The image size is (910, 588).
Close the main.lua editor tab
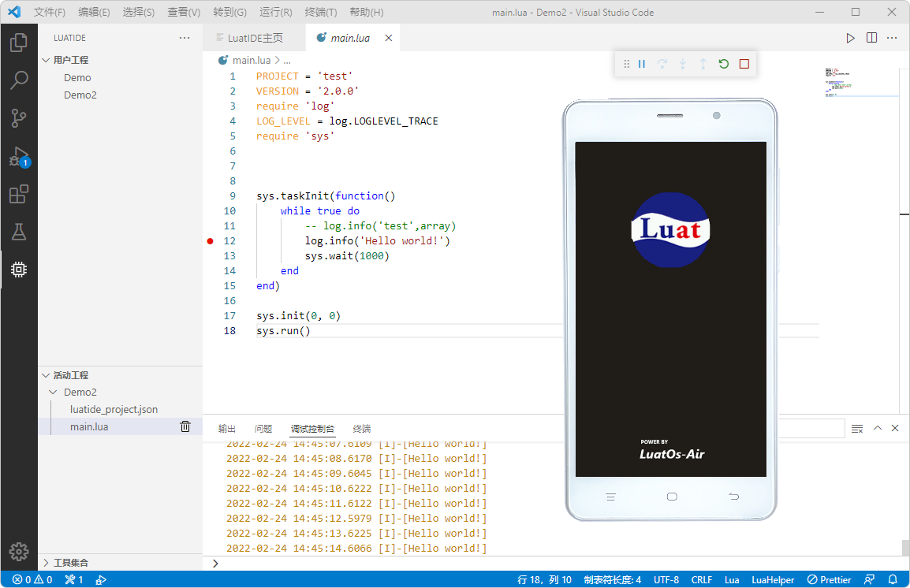pos(389,38)
